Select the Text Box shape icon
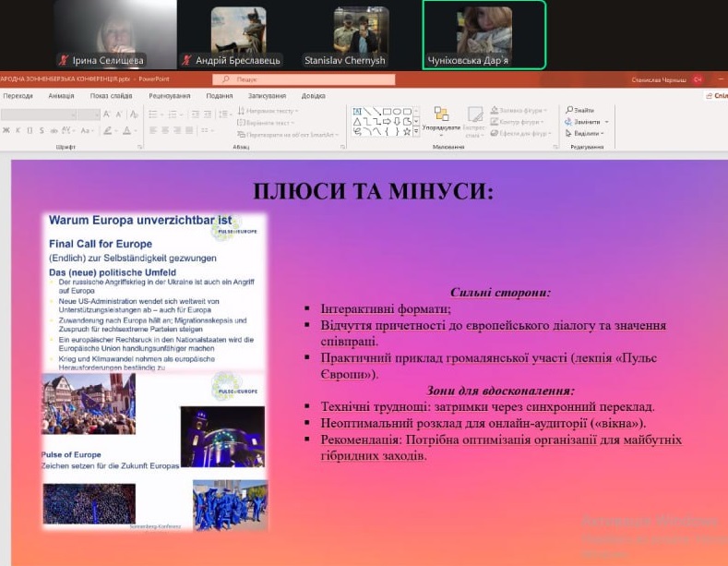This screenshot has height=566, width=728. 355,112
